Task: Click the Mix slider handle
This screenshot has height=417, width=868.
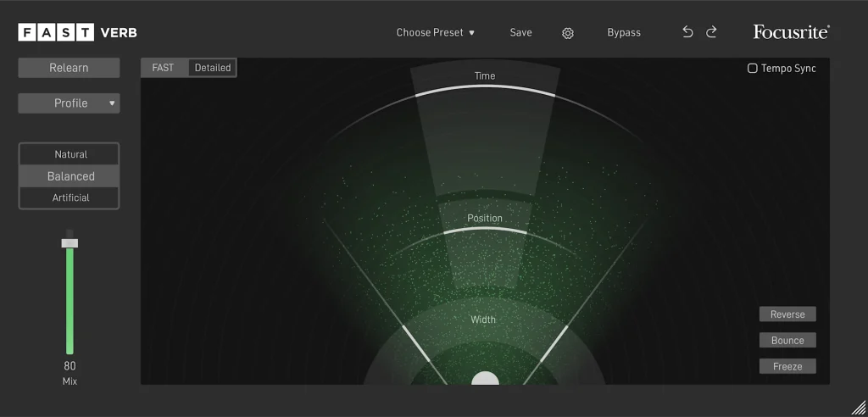Action: [x=70, y=243]
